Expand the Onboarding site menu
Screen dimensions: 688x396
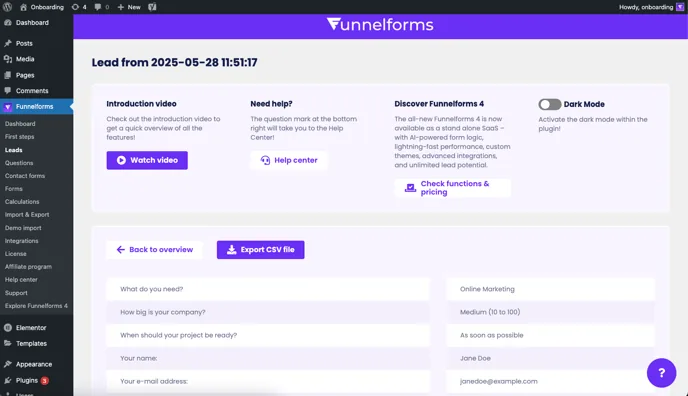click(42, 7)
